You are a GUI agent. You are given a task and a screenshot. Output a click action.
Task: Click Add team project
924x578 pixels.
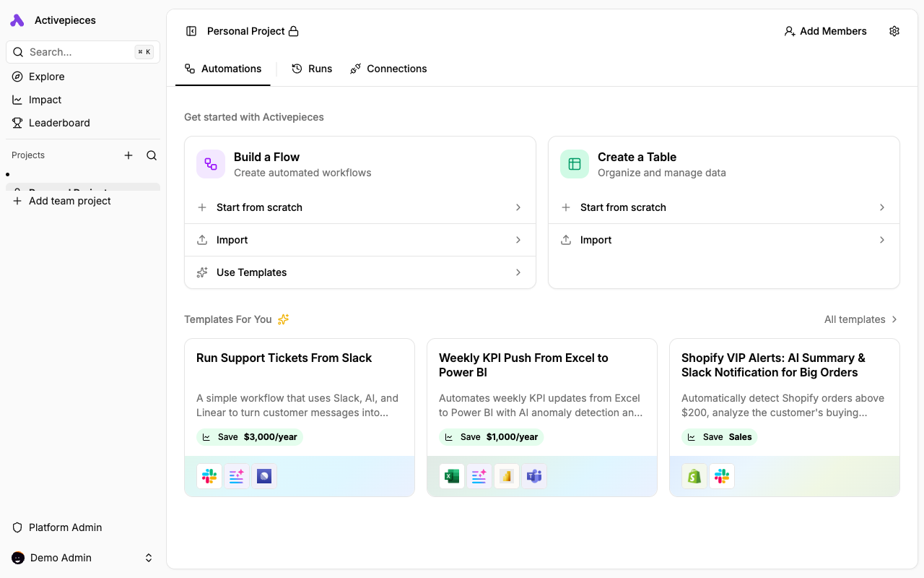[x=83, y=201]
